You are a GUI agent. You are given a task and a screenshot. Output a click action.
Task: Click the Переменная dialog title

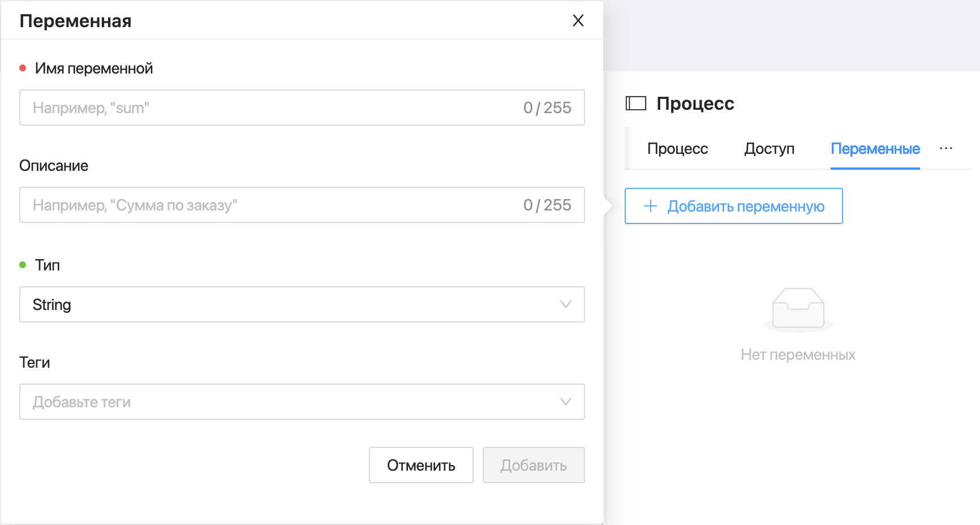click(x=75, y=21)
